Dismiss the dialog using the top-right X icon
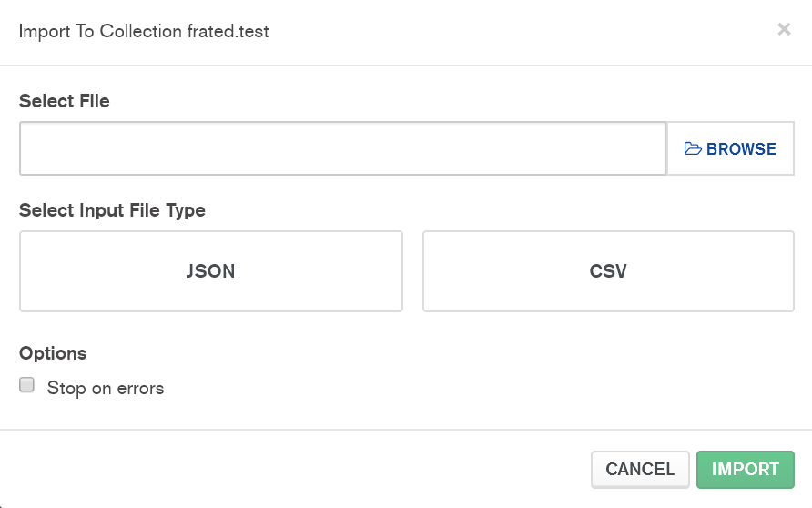The image size is (812, 508). coord(784,29)
